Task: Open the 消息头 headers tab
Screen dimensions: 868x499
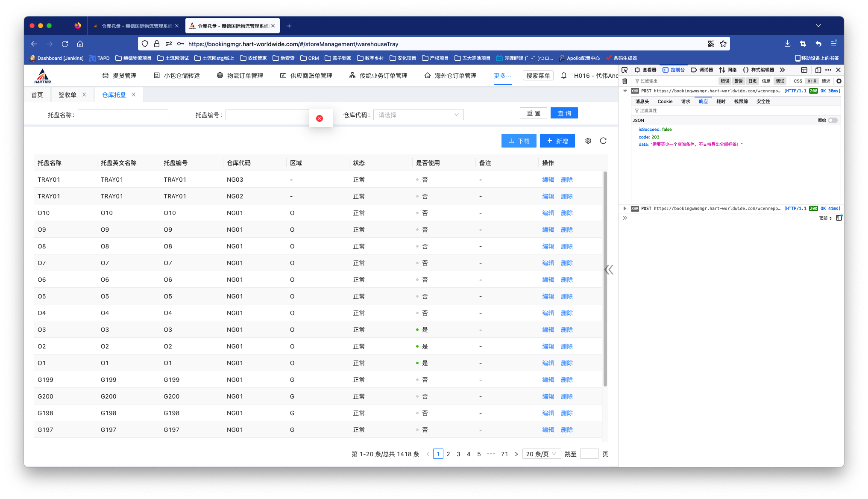Action: pyautogui.click(x=642, y=101)
